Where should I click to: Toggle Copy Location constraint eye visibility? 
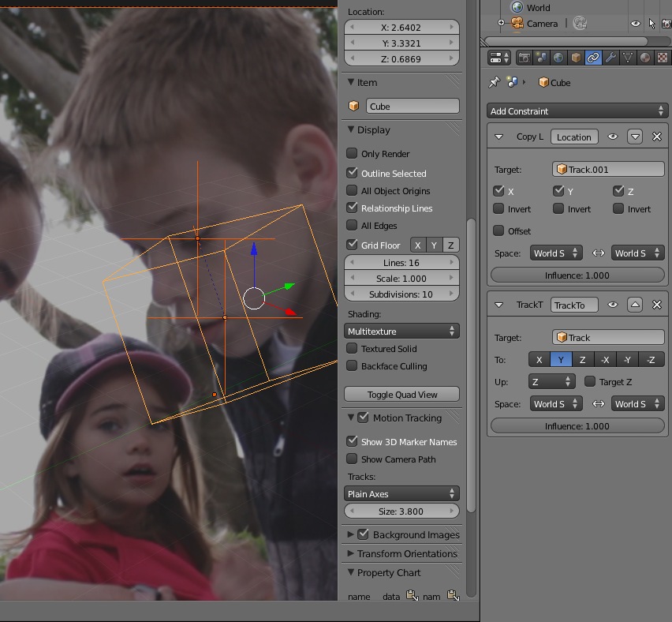[x=613, y=137]
